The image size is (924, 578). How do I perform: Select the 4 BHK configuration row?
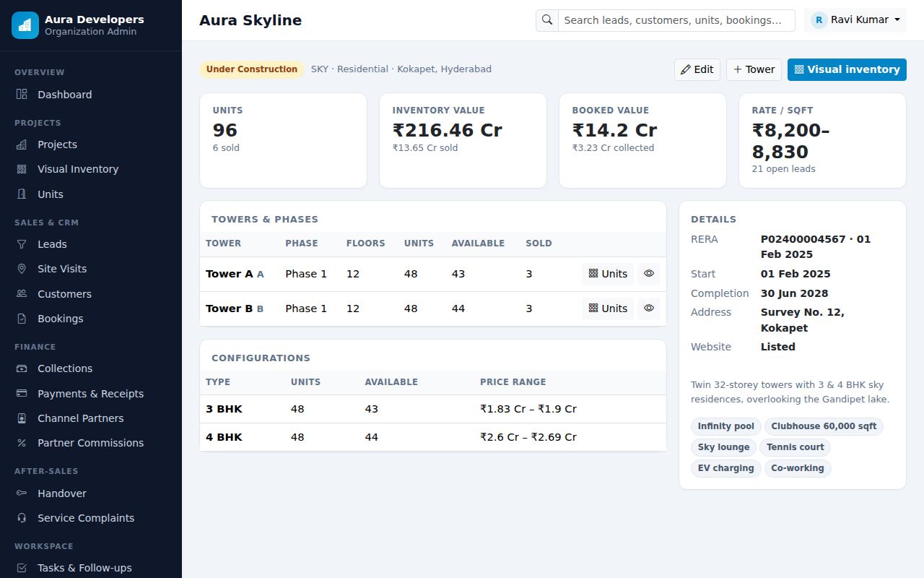pos(433,437)
